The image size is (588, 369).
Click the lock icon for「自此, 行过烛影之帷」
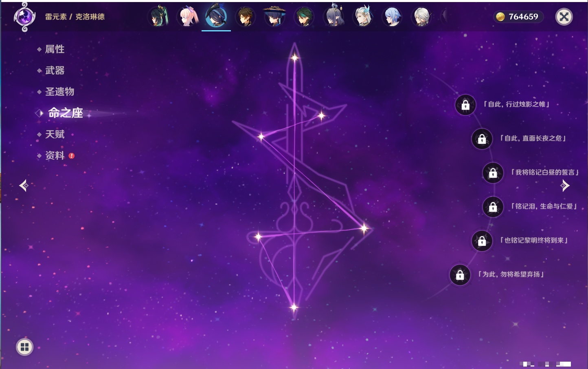click(x=465, y=105)
